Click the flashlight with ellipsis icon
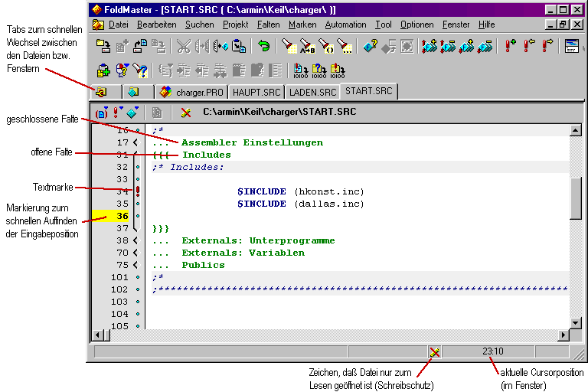Viewport: 588px width, 392px height. (x=345, y=46)
